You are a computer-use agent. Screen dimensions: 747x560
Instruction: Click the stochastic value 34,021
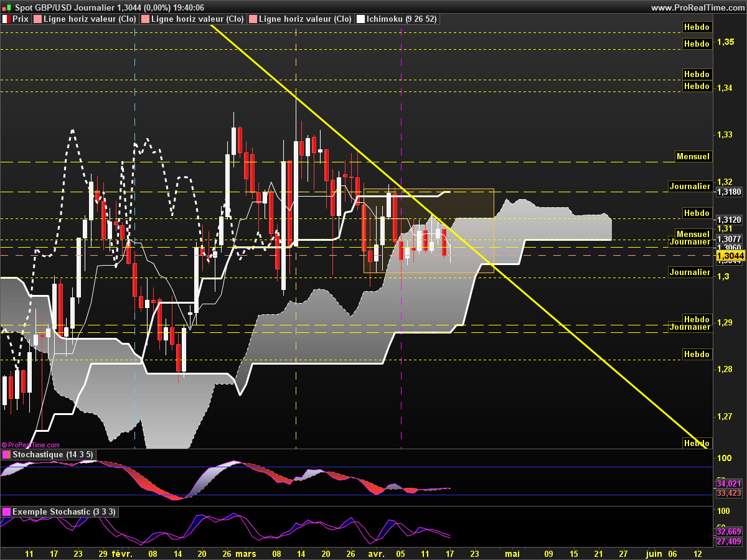click(x=729, y=483)
